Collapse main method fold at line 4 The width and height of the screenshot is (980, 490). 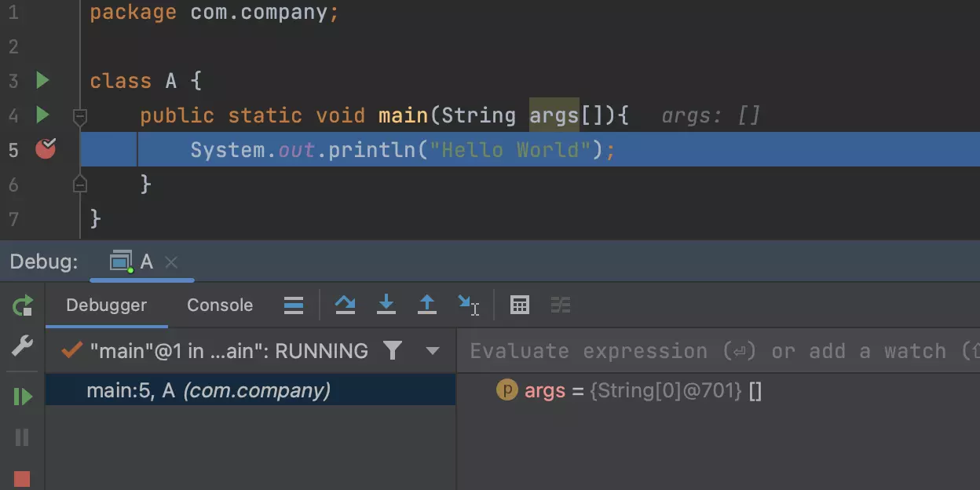(x=79, y=117)
